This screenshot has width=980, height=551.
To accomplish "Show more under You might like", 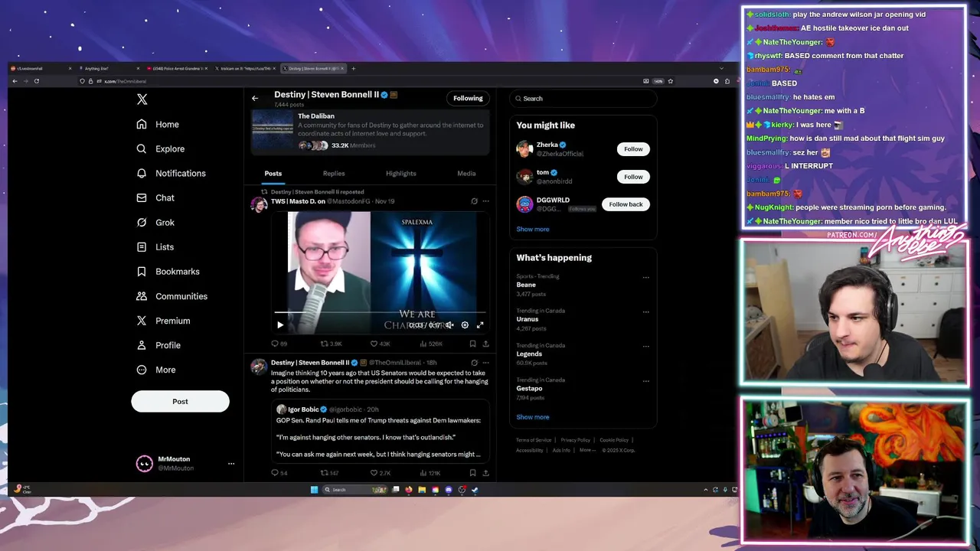I will 533,229.
